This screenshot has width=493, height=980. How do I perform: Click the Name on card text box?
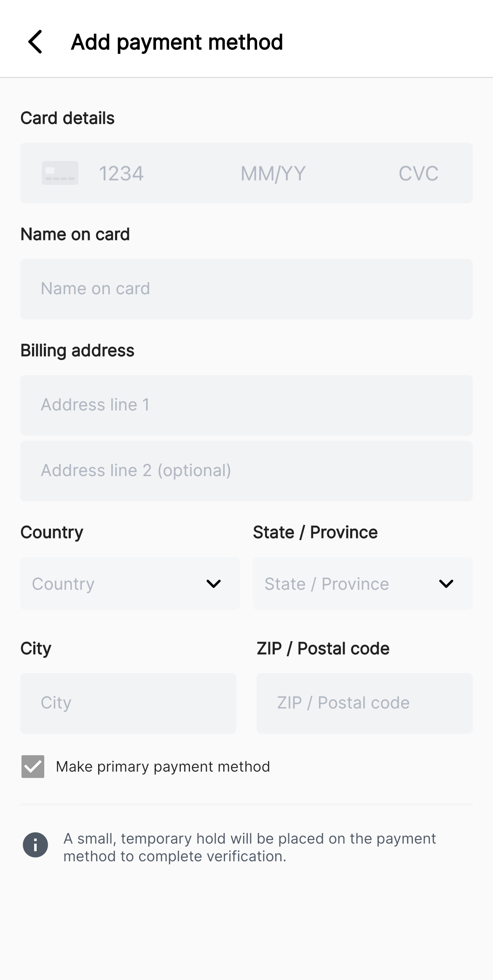click(246, 289)
